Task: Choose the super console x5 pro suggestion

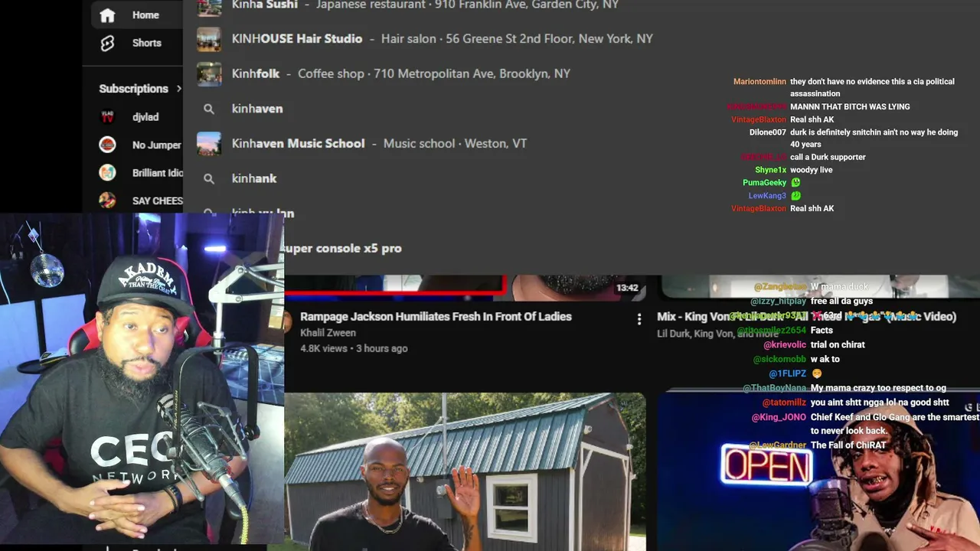Action: (343, 248)
